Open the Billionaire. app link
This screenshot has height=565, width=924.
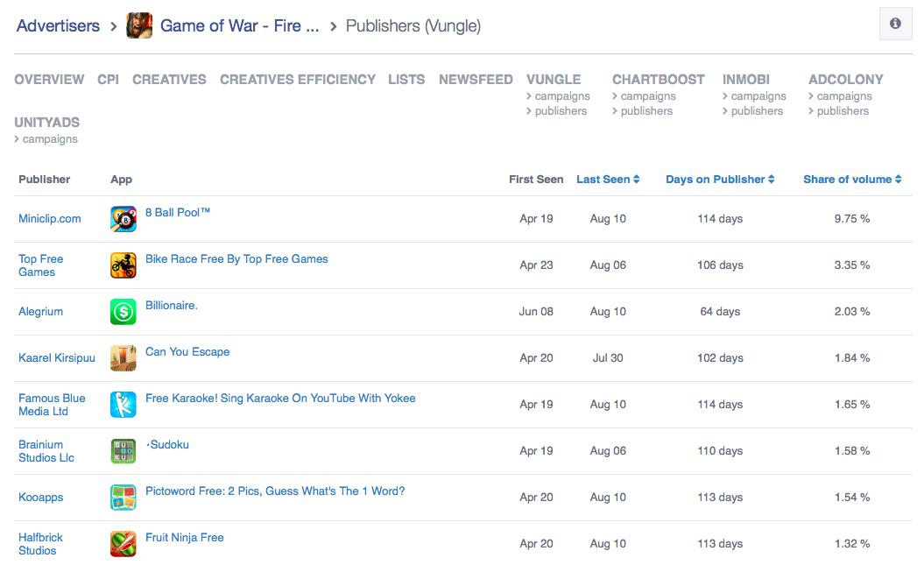tap(172, 305)
